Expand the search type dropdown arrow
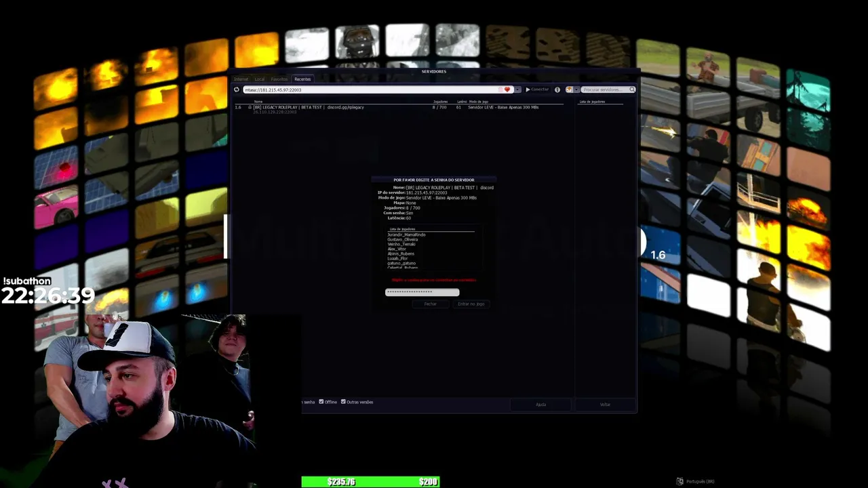 [x=576, y=89]
